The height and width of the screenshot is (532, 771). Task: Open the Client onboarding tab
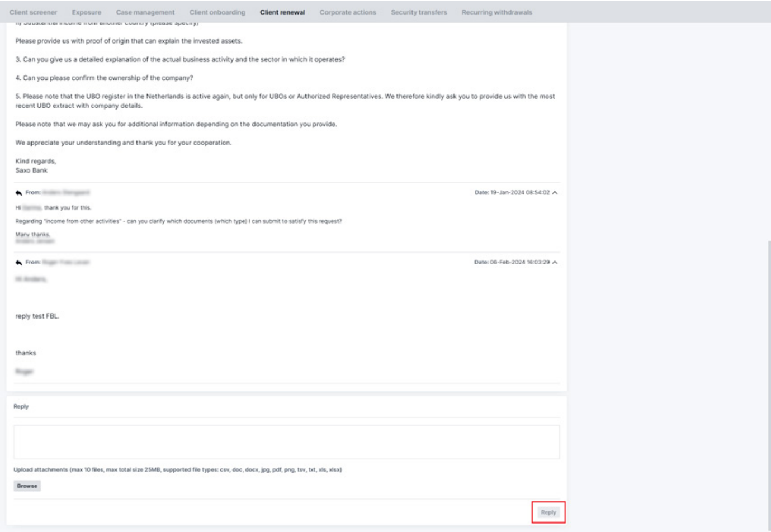pos(217,12)
